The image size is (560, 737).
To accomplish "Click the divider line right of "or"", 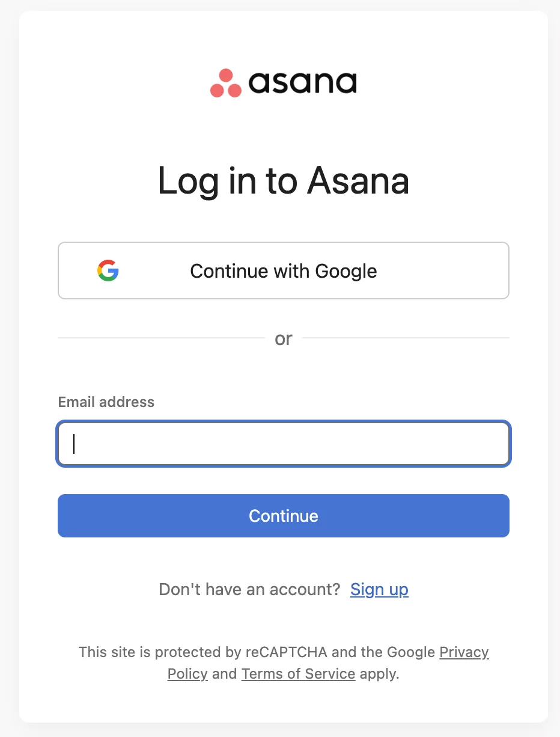I will pyautogui.click(x=406, y=338).
